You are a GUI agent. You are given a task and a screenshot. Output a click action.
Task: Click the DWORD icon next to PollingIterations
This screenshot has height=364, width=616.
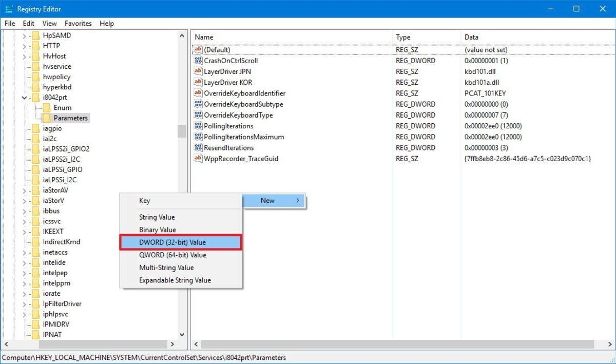click(x=198, y=126)
